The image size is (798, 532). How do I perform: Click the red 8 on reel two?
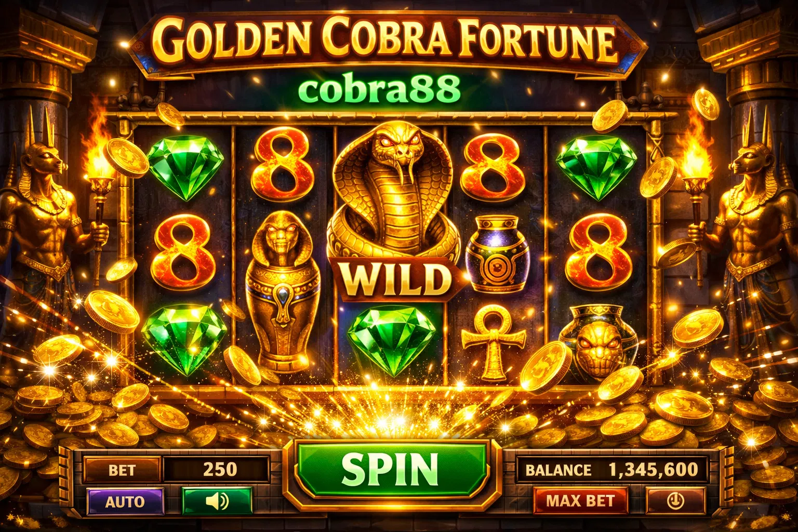click(x=283, y=165)
